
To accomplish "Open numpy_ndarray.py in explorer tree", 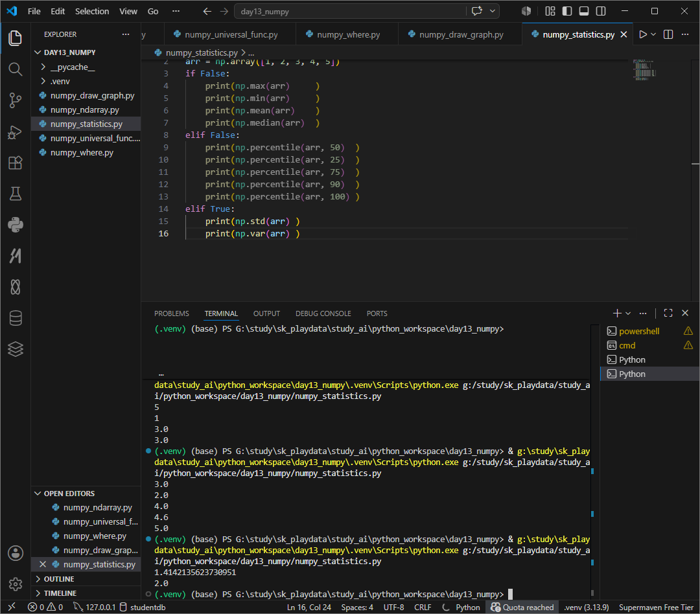I will (86, 109).
